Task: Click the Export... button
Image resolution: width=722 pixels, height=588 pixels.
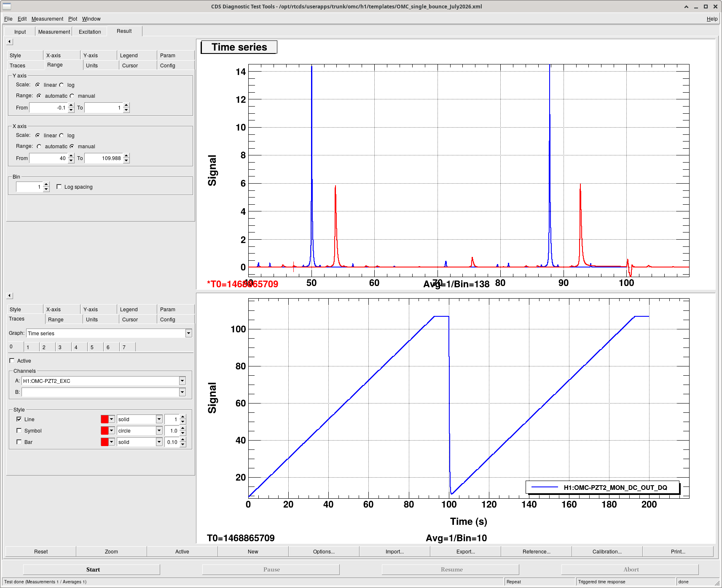Action: point(465,551)
